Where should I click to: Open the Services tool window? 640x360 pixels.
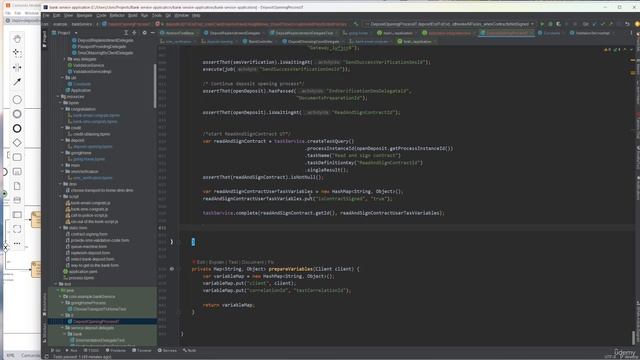pos(167,350)
